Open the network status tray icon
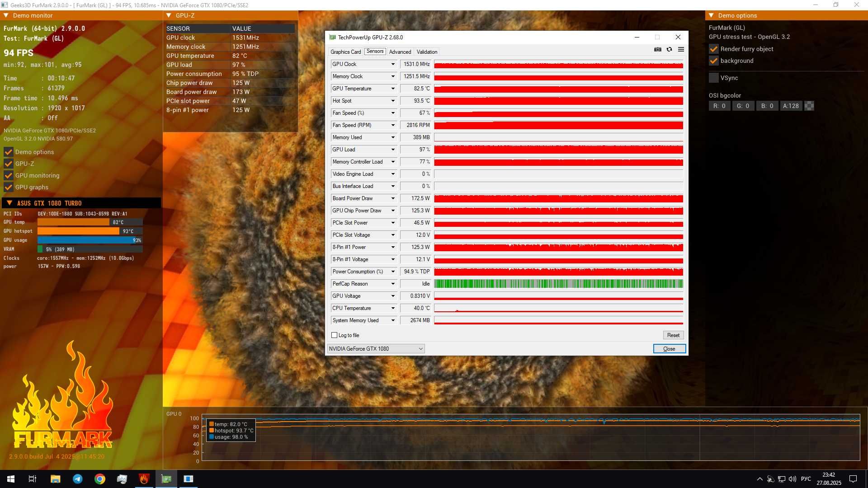 pos(782,479)
